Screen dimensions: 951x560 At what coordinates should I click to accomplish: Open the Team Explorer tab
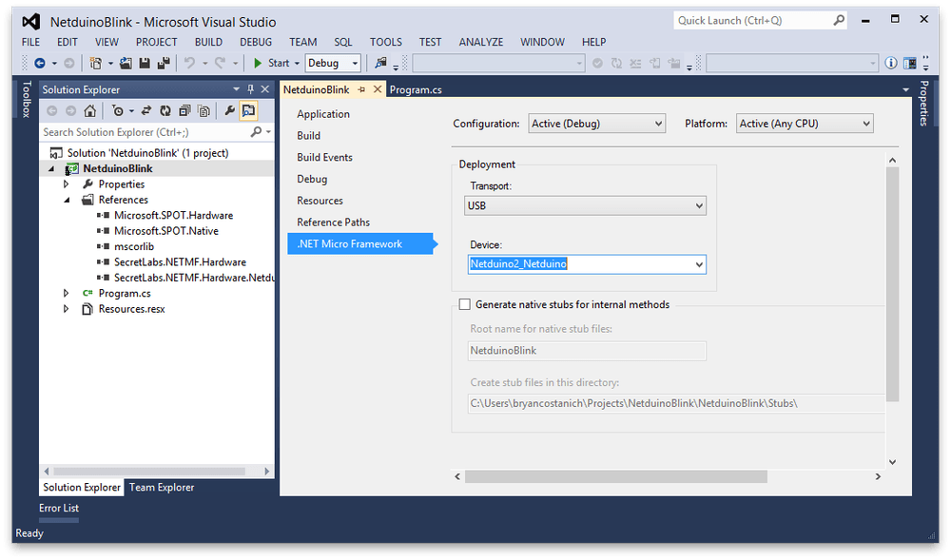tap(162, 488)
